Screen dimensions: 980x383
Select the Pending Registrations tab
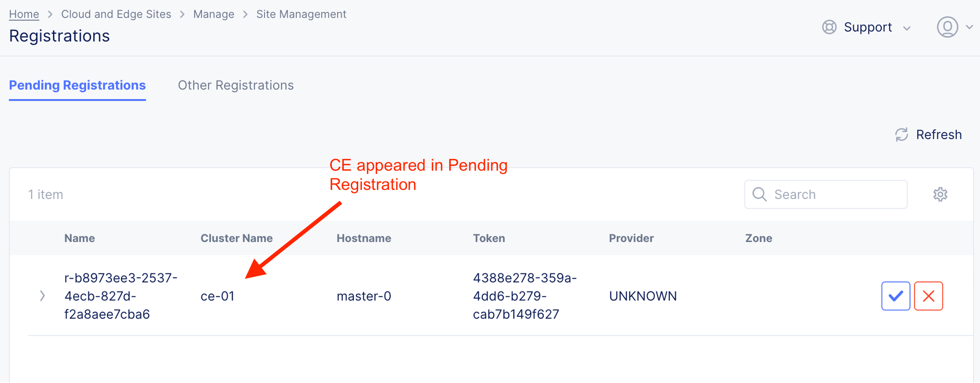point(77,85)
